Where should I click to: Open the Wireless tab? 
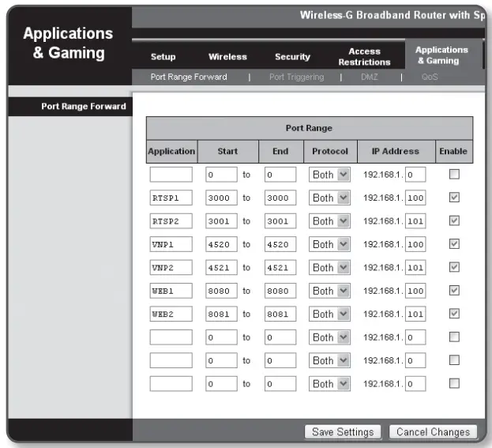click(x=227, y=57)
